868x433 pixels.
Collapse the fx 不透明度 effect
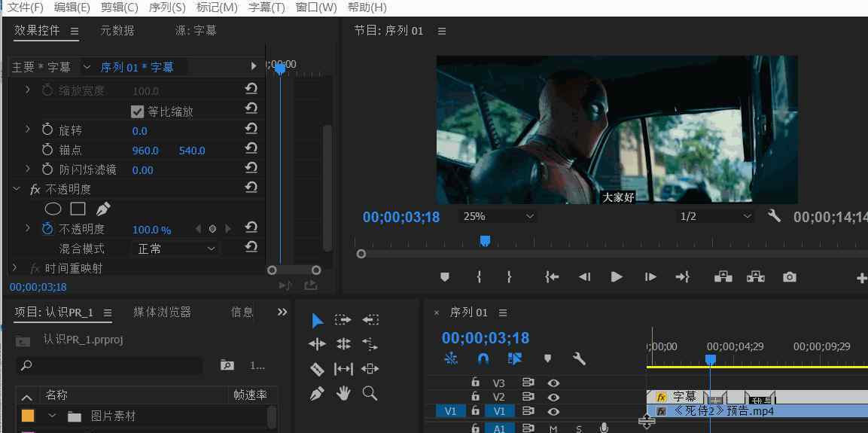(16, 189)
